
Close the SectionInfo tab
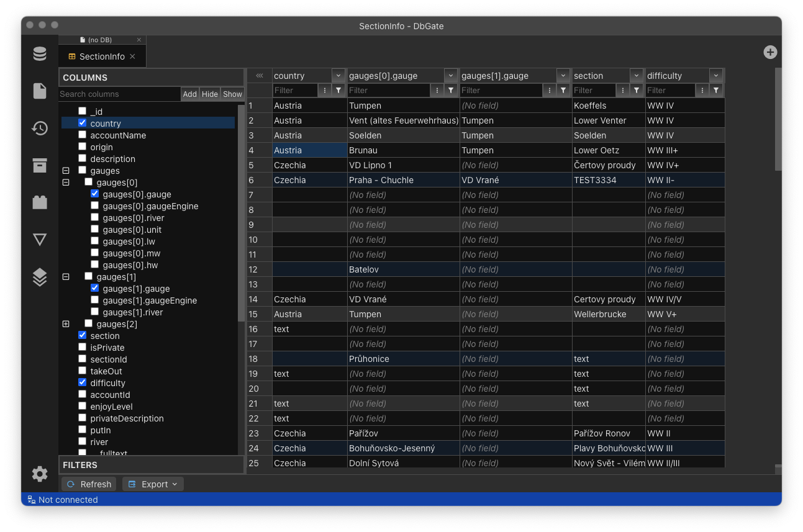(132, 56)
